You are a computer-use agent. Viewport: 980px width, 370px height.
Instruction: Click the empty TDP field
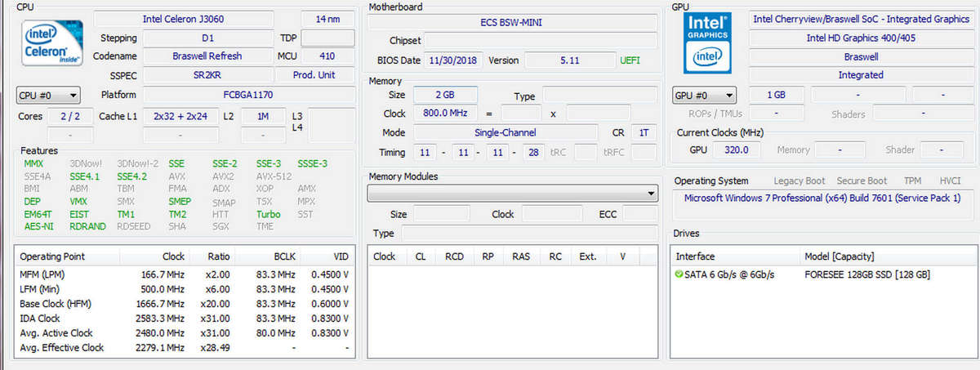[328, 38]
